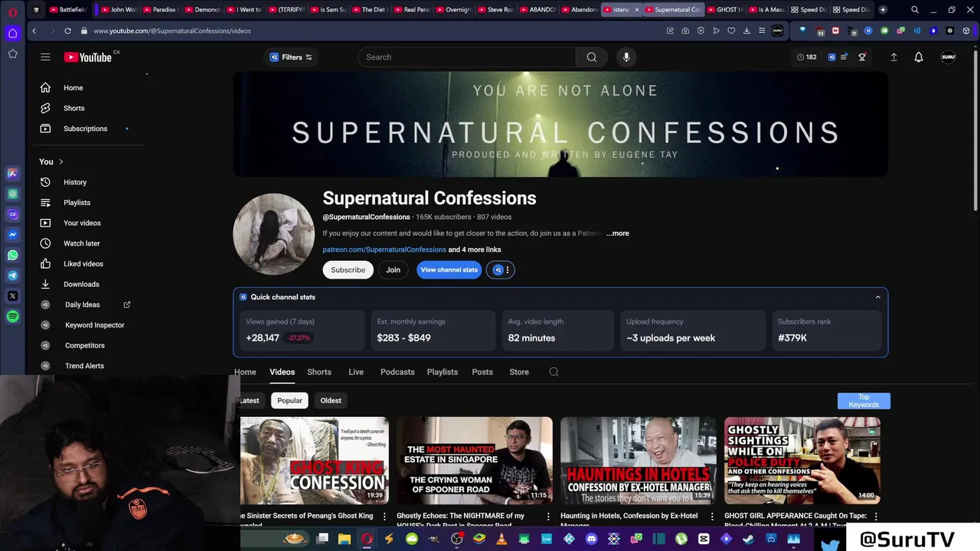Open browser downloads icon in address bar
The image size is (980, 551).
tap(746, 31)
